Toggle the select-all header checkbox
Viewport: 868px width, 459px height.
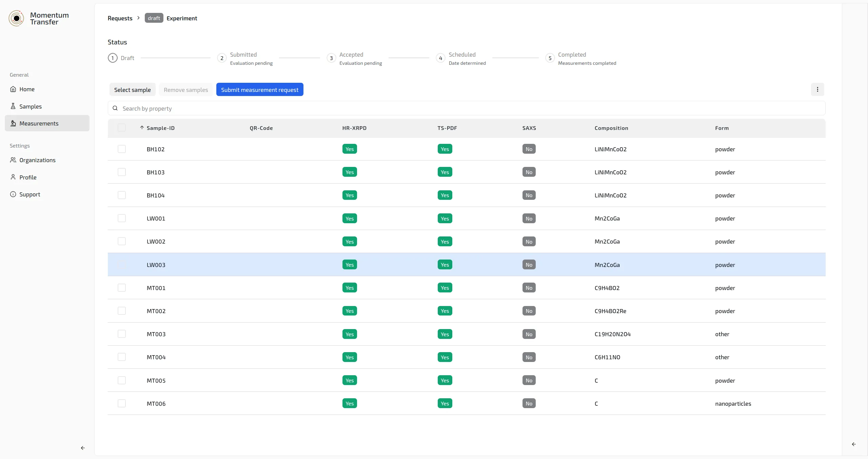(122, 128)
